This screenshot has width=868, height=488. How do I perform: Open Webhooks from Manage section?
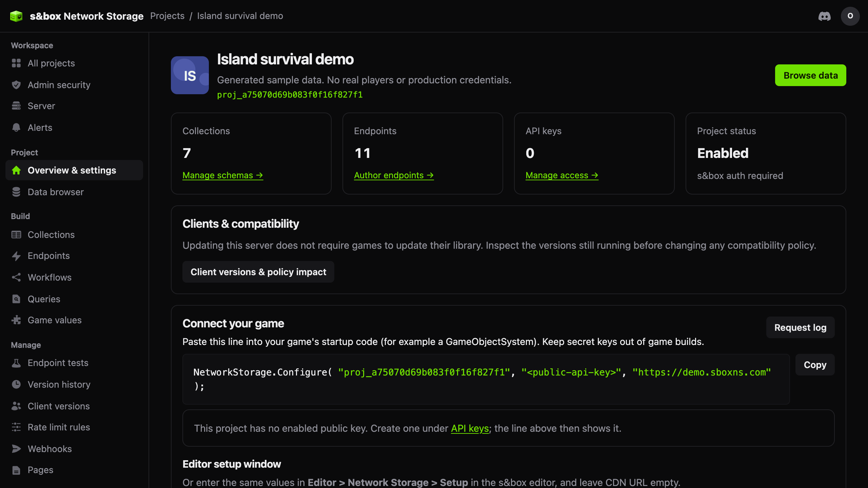pyautogui.click(x=74, y=449)
